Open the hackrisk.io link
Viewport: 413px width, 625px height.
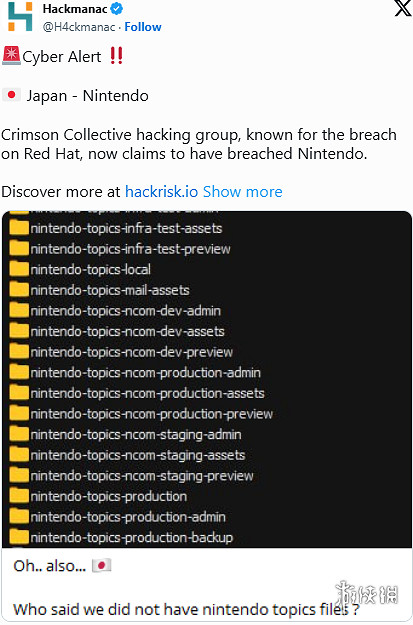[161, 192]
